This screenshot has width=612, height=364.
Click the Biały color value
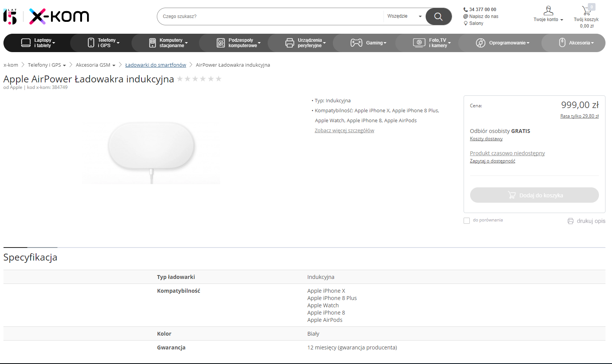pyautogui.click(x=313, y=334)
